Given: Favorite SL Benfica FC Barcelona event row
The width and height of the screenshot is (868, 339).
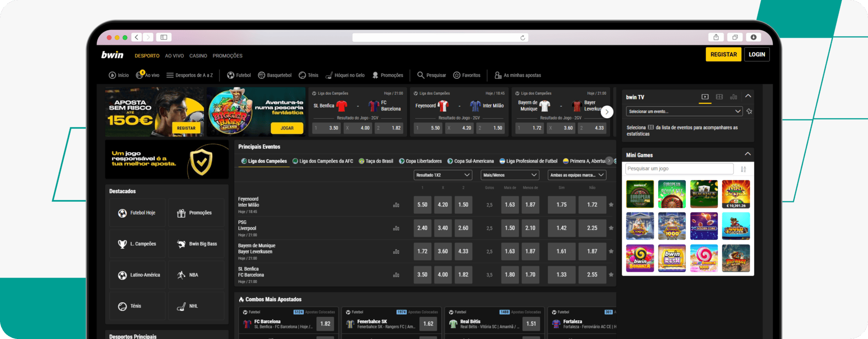Looking at the screenshot, I should [611, 274].
